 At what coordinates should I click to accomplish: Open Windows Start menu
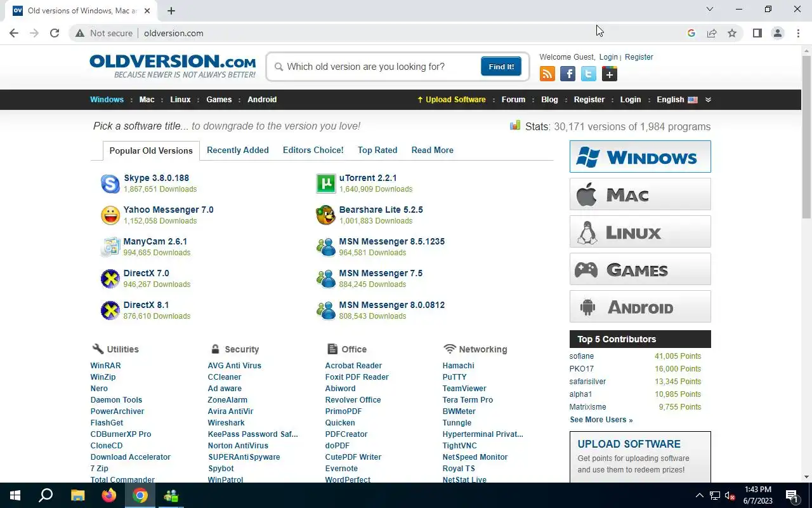[15, 495]
